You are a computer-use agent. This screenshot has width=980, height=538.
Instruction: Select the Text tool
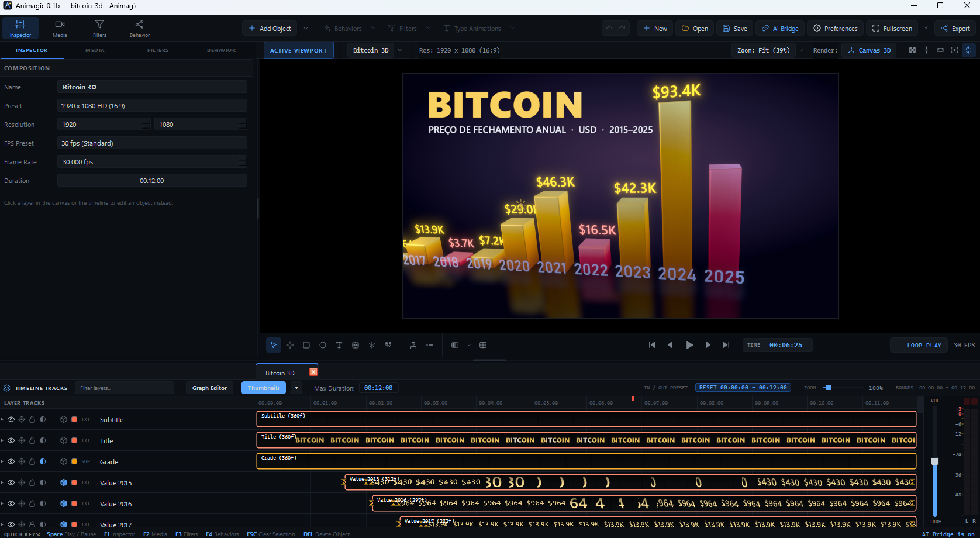[x=339, y=345]
